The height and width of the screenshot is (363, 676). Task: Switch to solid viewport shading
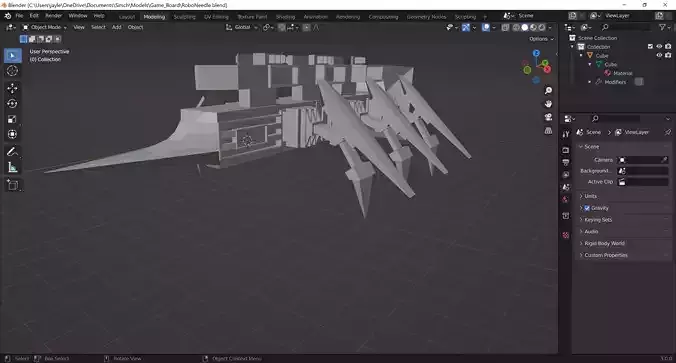pos(525,28)
